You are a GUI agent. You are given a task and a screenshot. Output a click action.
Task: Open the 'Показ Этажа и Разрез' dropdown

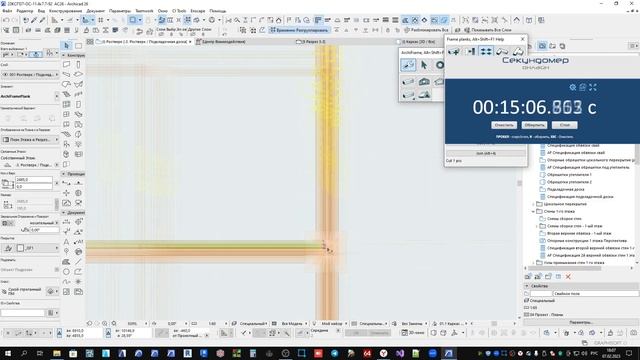coord(30,140)
